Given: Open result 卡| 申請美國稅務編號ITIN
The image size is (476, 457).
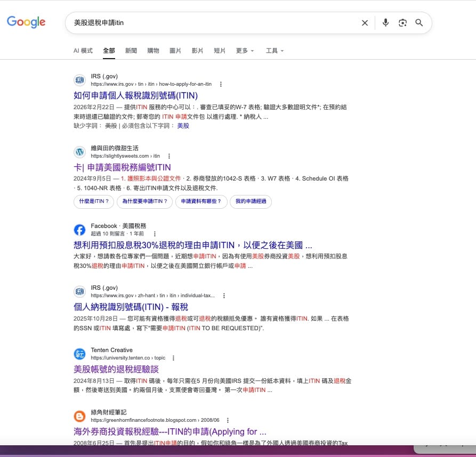Looking at the screenshot, I should [122, 167].
